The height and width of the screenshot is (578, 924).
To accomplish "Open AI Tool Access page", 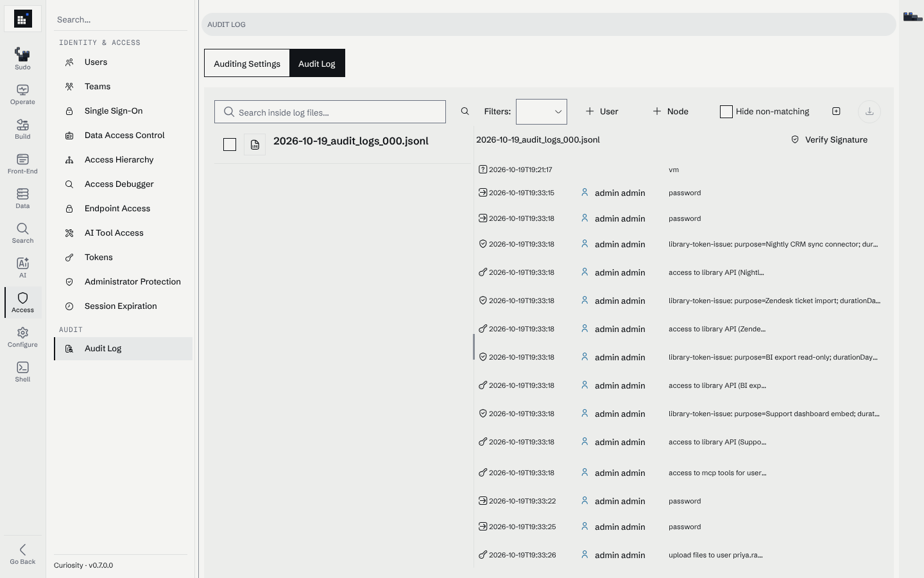I will 123,233.
